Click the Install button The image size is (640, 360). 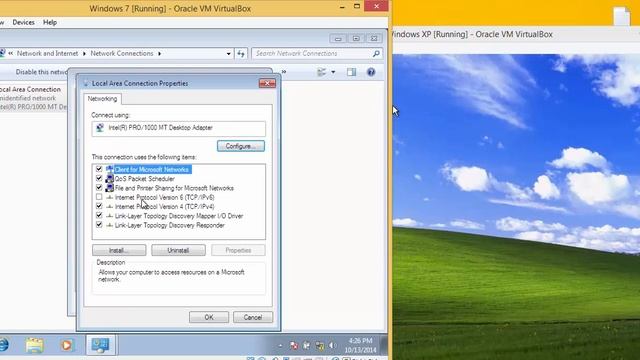[x=119, y=250]
